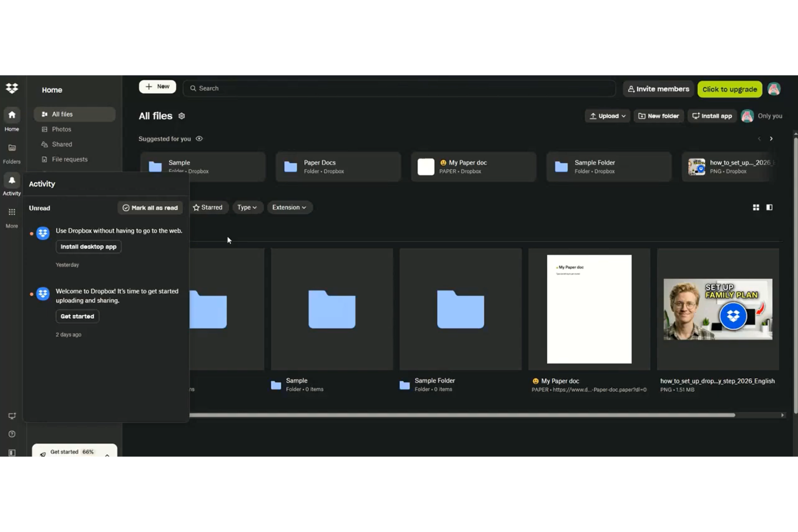Click the Only you member avatar
The height and width of the screenshot is (532, 798).
(747, 116)
